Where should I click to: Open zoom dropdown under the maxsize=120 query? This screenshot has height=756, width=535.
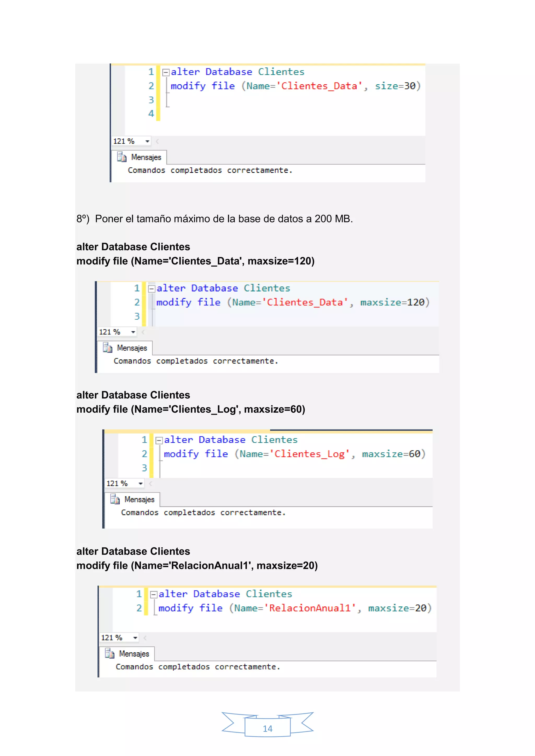133,332
